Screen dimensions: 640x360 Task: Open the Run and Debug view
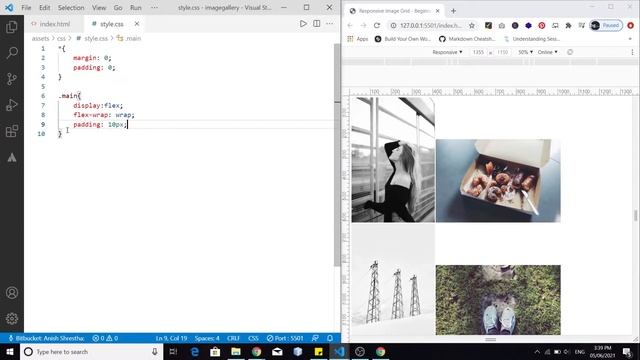[x=12, y=105]
